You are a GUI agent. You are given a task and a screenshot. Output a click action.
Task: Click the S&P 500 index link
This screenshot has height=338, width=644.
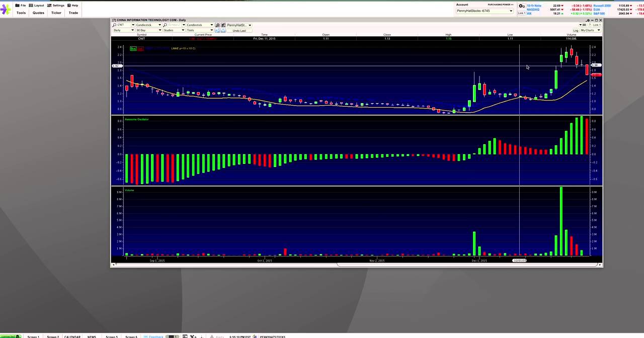[x=599, y=14]
